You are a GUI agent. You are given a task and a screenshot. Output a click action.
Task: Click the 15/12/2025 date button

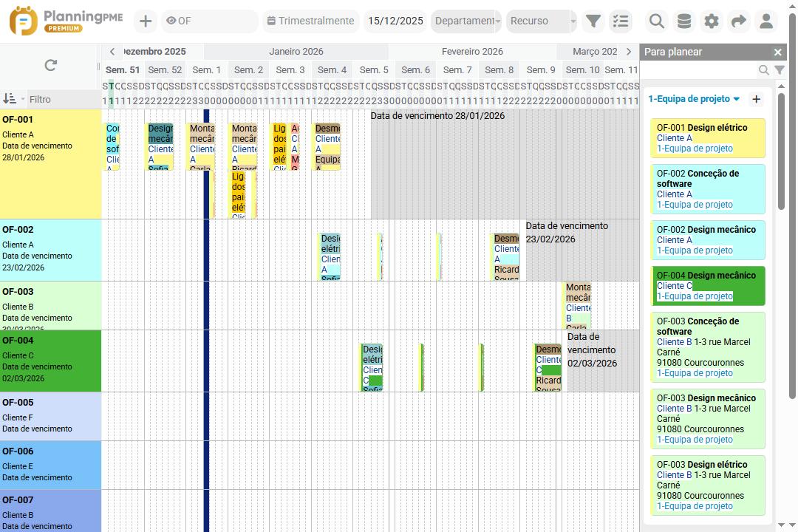(395, 21)
